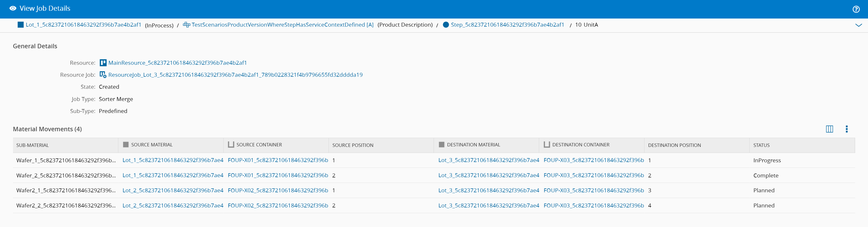This screenshot has height=227, width=868.
Task: Click the MainResource resource icon
Action: click(x=103, y=63)
